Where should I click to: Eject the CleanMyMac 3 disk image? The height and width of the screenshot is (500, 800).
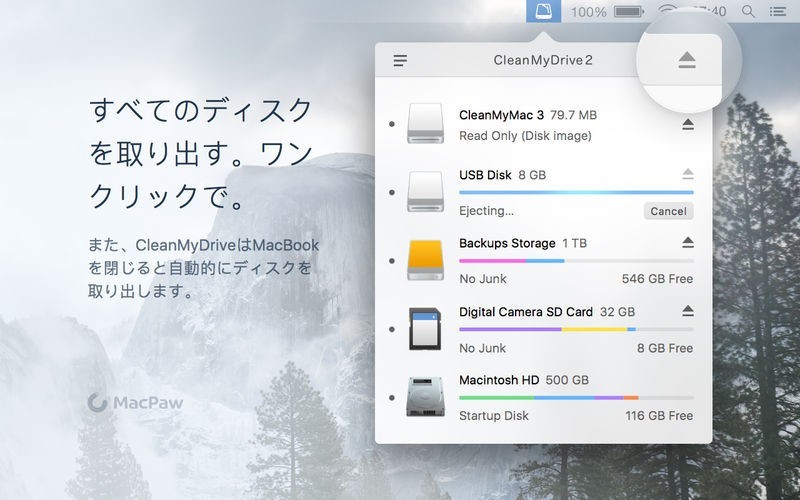(x=687, y=125)
